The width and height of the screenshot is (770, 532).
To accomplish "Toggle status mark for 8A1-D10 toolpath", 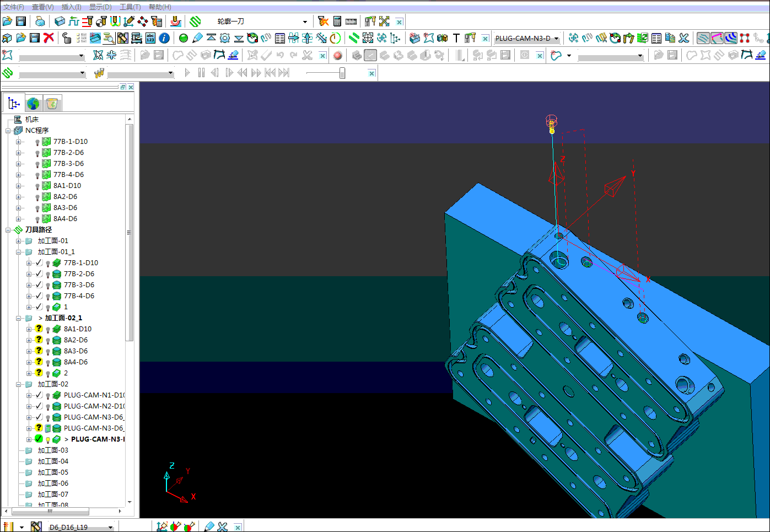I will (39, 329).
